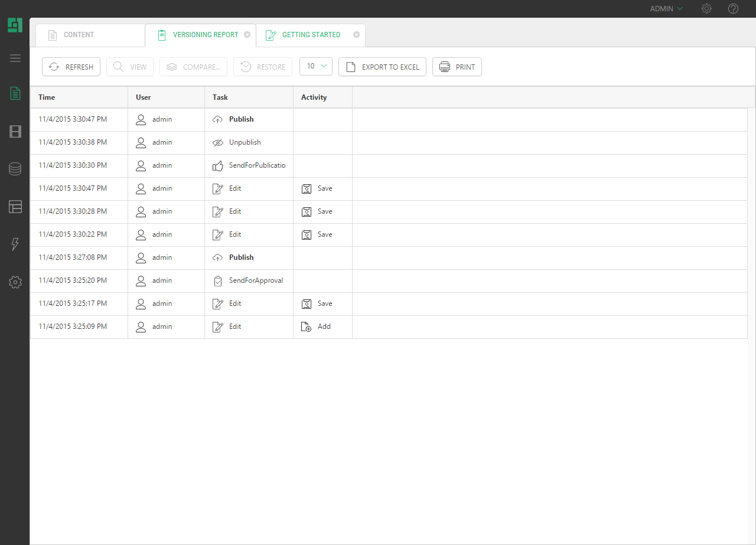Screen dimensions: 756x545
Task: Select the Content document icon in sidebar
Action: (15, 93)
